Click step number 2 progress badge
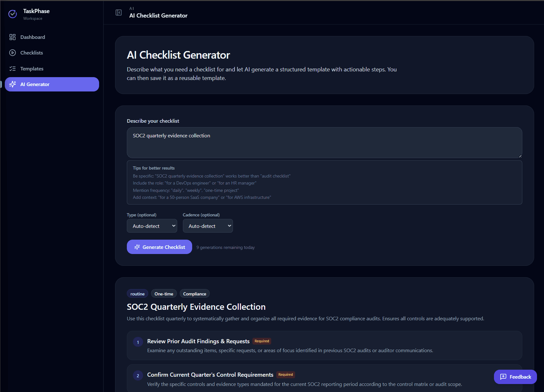The height and width of the screenshot is (392, 544). point(138,375)
